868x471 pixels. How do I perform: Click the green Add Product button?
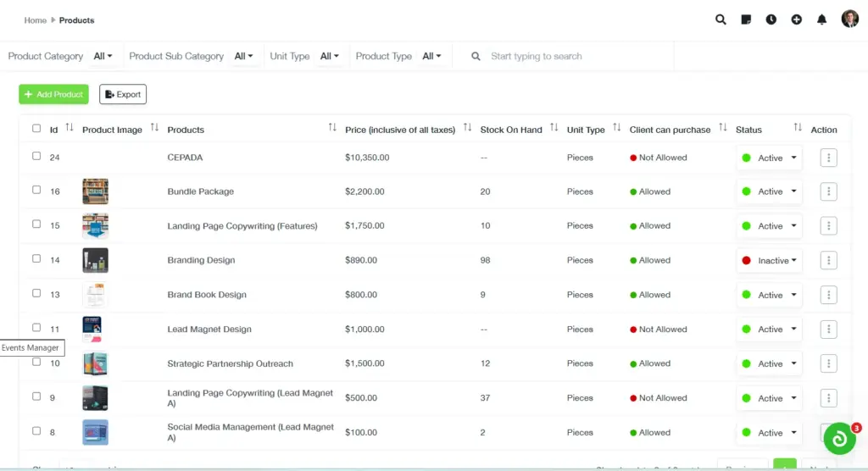53,94
